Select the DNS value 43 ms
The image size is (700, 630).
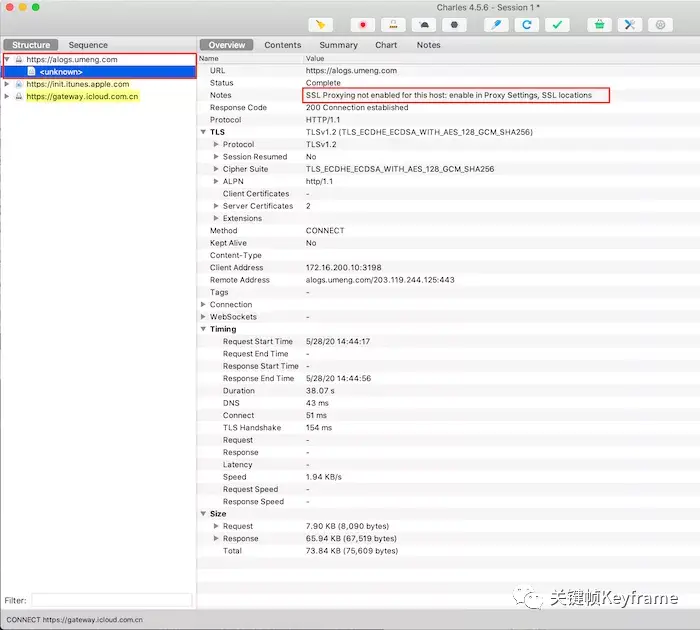click(x=317, y=403)
